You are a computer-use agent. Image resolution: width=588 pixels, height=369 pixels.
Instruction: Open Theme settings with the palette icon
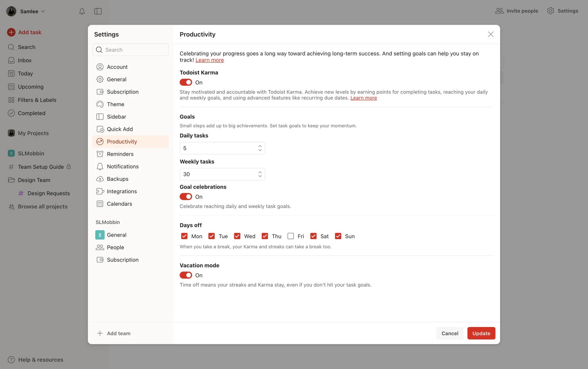click(100, 104)
